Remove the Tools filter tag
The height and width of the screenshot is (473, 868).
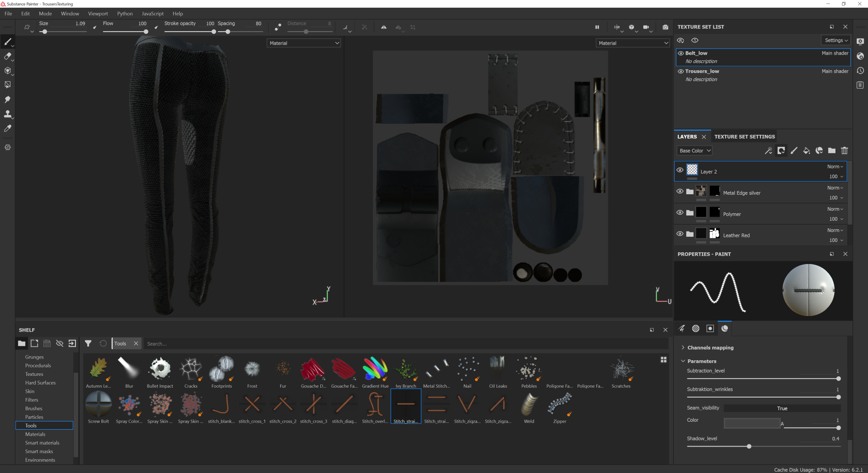136,343
